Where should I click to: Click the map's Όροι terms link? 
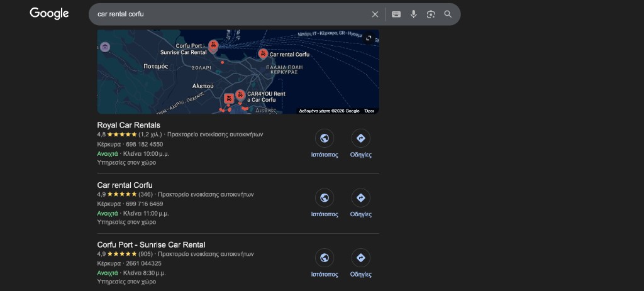click(x=369, y=111)
